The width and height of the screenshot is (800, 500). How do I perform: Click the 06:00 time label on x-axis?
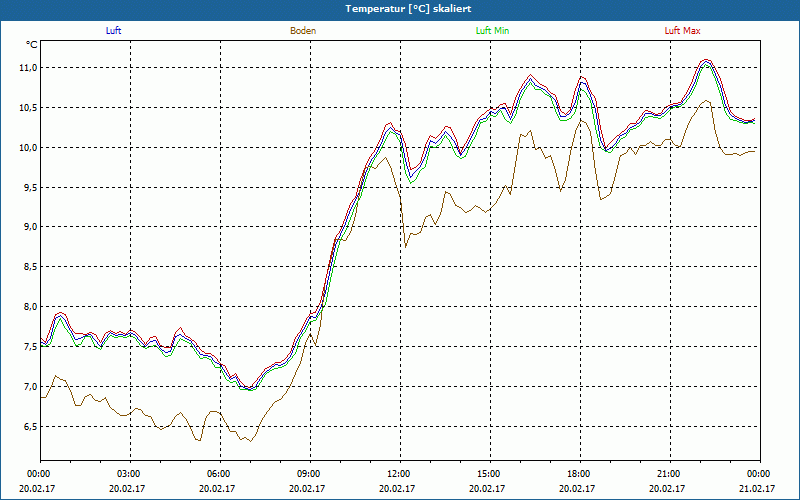pyautogui.click(x=220, y=474)
